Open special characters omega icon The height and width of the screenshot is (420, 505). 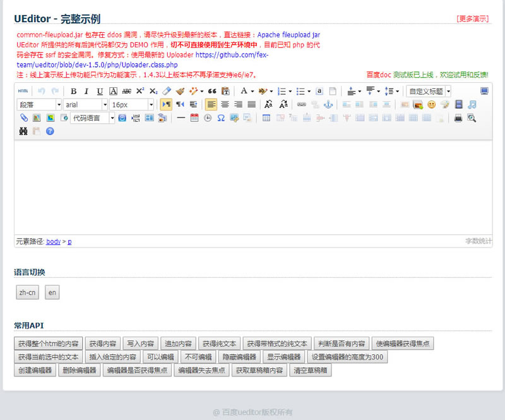coord(221,117)
